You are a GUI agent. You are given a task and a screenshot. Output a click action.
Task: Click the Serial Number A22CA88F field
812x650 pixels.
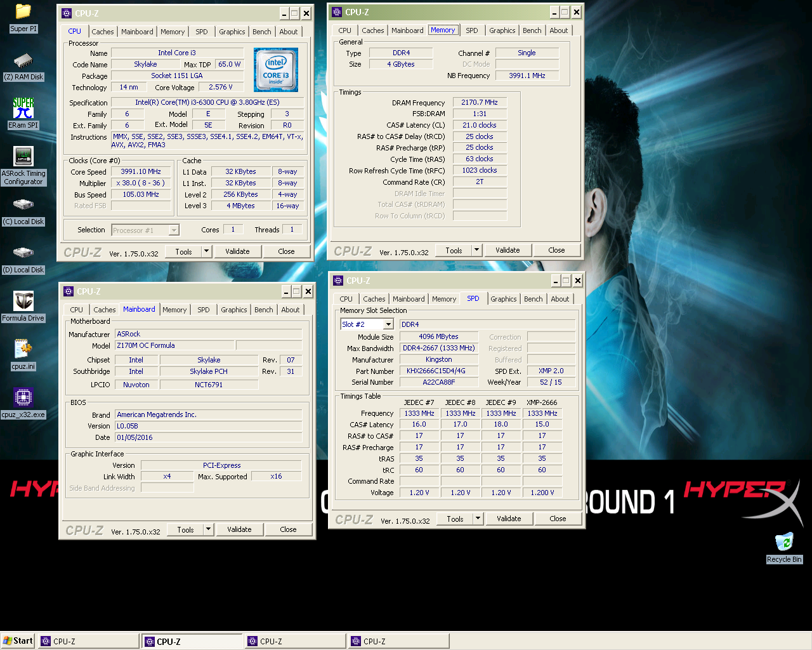pyautogui.click(x=439, y=382)
